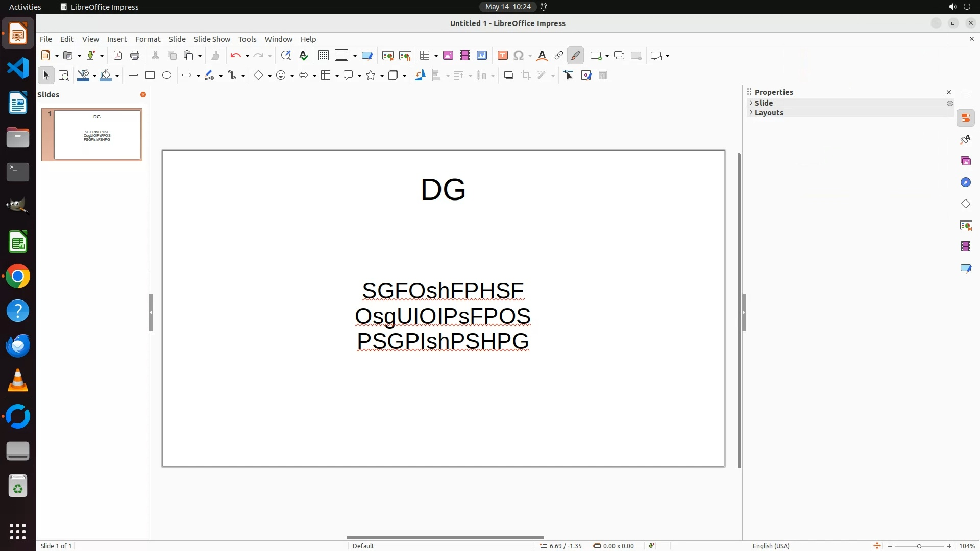Toggle the Shadow effect icon
980x551 pixels.
point(508,76)
